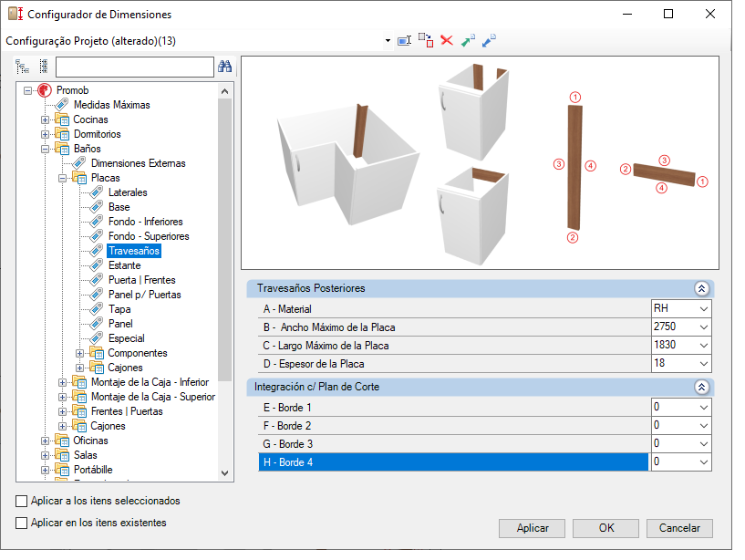Click the Componentes folder icon

click(97, 353)
